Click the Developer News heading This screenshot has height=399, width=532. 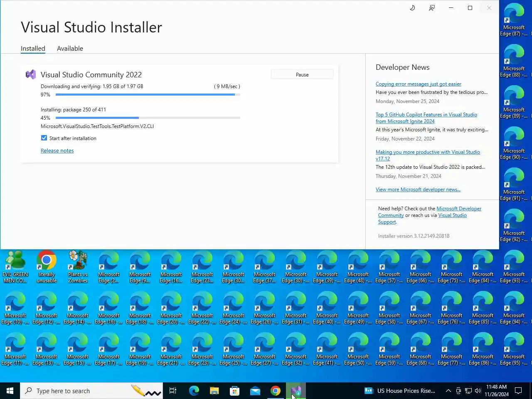(403, 67)
